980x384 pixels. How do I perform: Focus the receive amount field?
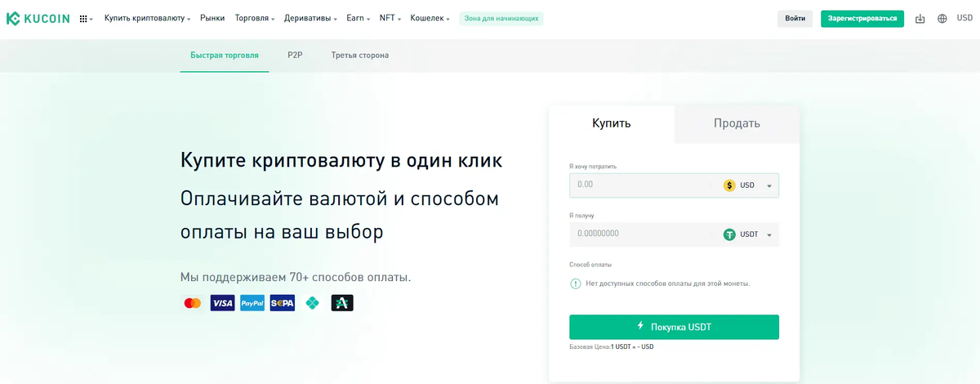(x=640, y=234)
